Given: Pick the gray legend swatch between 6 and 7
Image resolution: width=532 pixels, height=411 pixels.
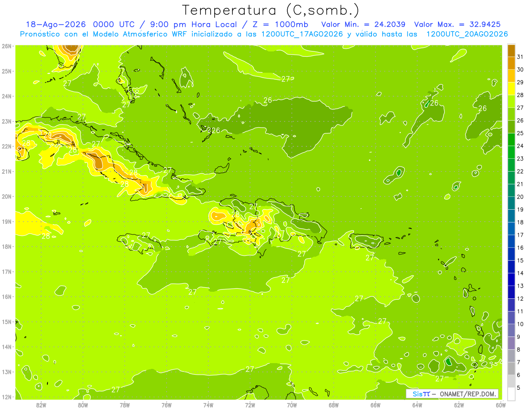Looking at the screenshot, I should pos(511,368).
